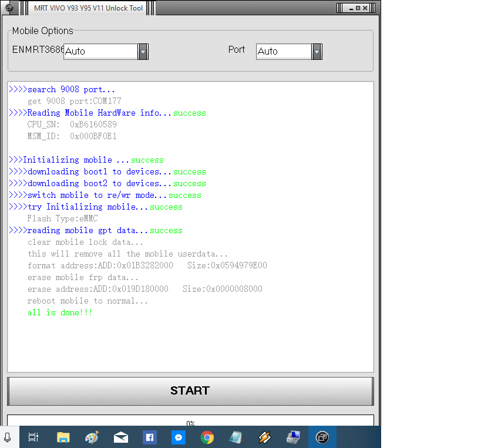Screen dimensions: 481x448
Task: Click 'this will remove all the mobile userdata' line
Action: click(127, 254)
